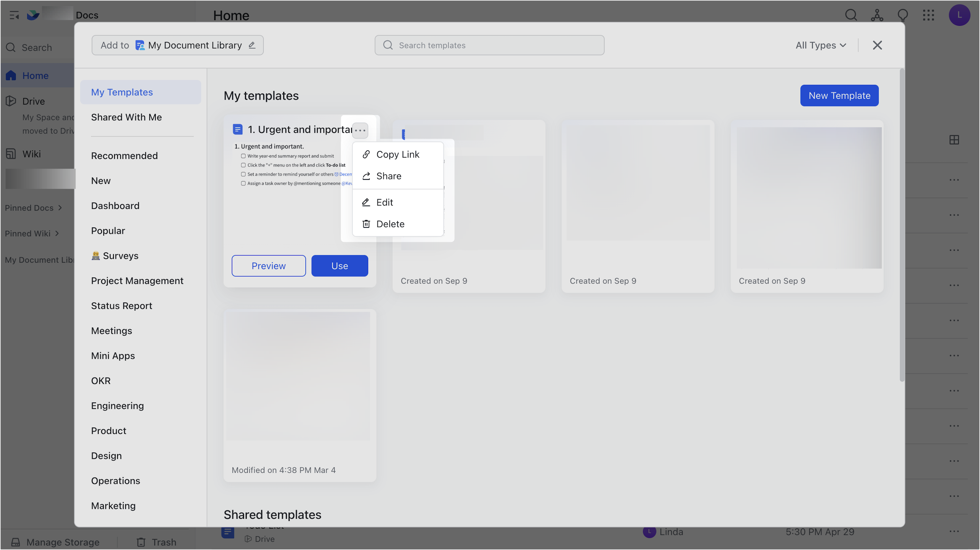Click the Trash icon in the sidebar
This screenshot has height=550, width=980.
[141, 542]
